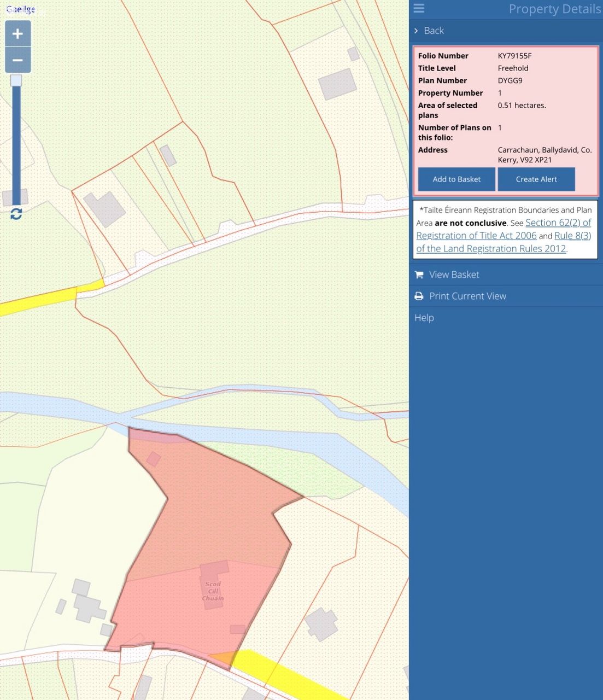Select View Basket menu item
Viewport: 603px width, 700px height.
[x=454, y=275]
